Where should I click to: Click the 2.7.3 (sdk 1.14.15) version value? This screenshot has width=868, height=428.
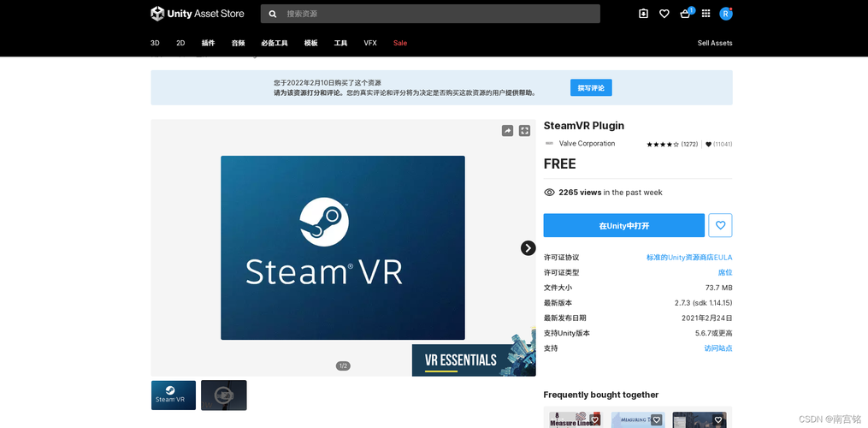(703, 303)
